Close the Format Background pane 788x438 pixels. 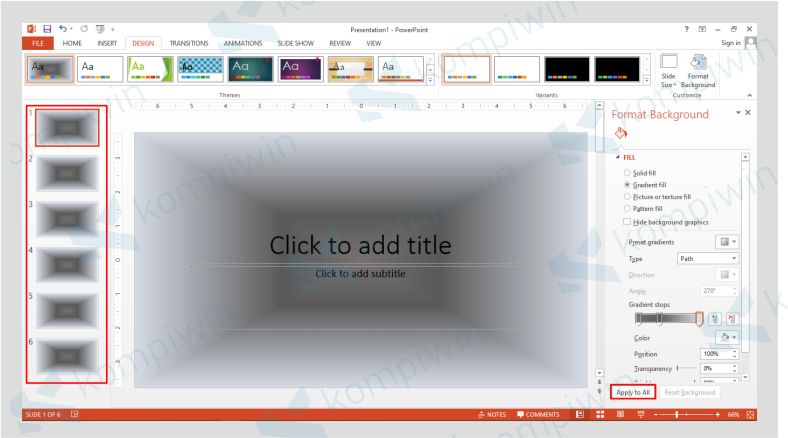click(x=748, y=113)
